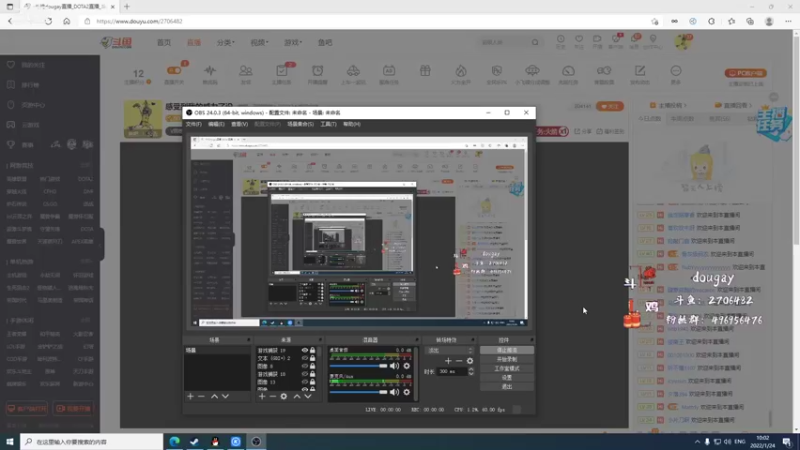Click the waveform icon in Douyu streamer toolbar
The image size is (800, 450).
(x=210, y=70)
